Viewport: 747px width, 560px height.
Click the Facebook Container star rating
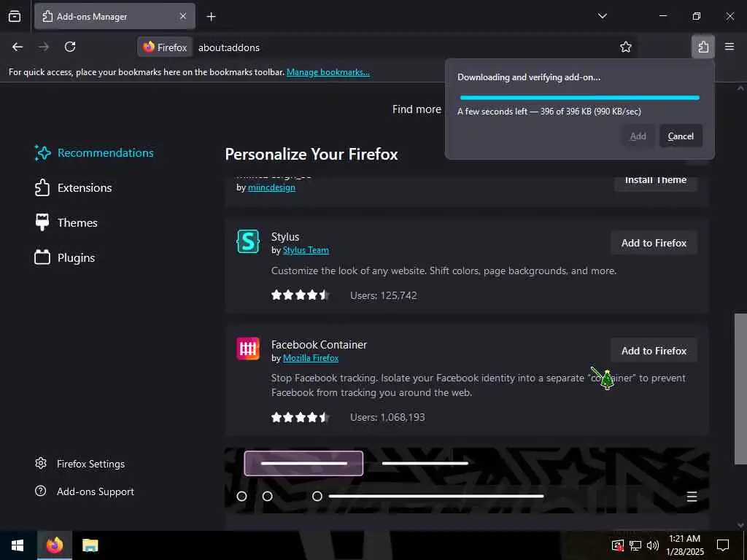[300, 417]
